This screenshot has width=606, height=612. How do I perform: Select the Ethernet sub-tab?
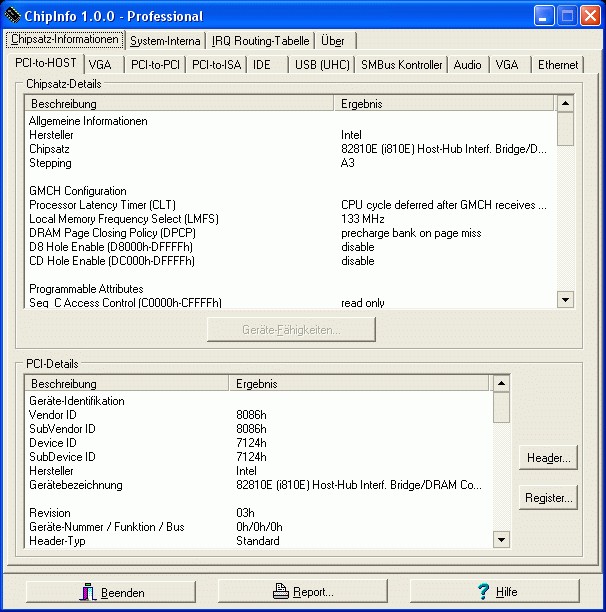[558, 65]
